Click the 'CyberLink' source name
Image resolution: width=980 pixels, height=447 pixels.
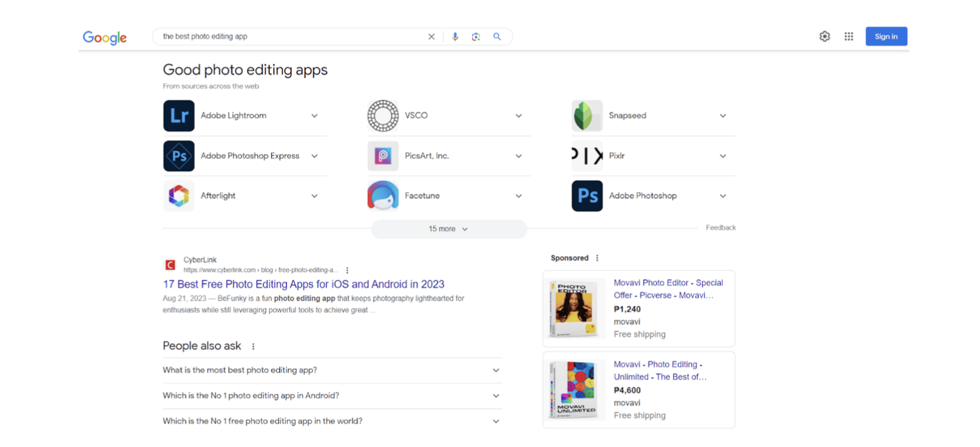coord(200,260)
